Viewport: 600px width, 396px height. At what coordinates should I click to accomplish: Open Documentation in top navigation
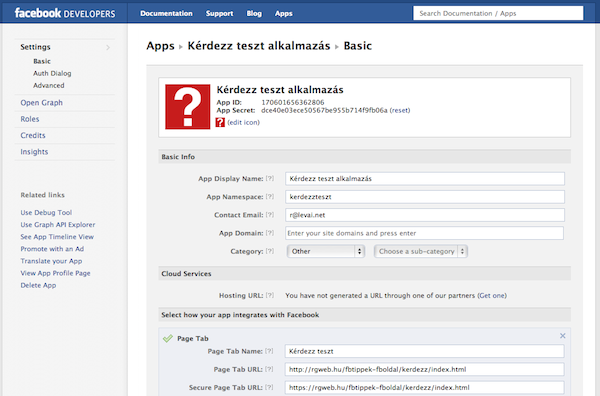[x=166, y=13]
